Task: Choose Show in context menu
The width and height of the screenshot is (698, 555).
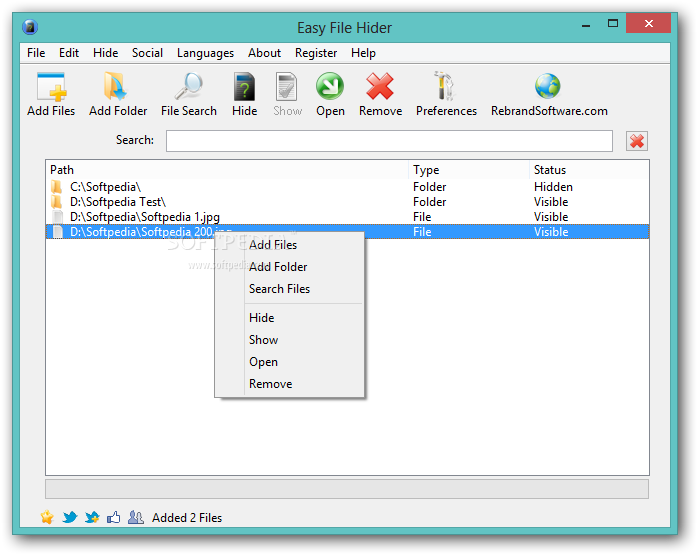Action: tap(289, 340)
